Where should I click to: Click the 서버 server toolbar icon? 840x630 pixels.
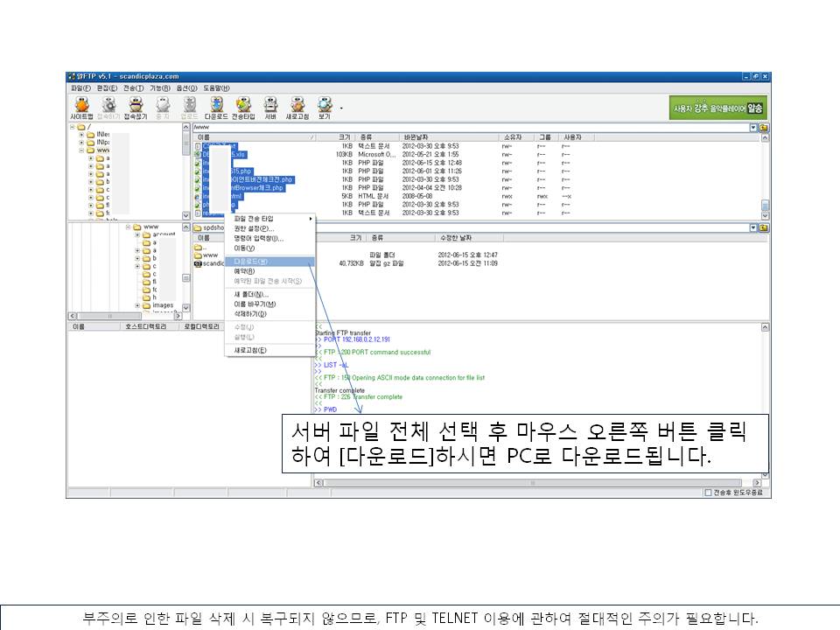[x=270, y=107]
